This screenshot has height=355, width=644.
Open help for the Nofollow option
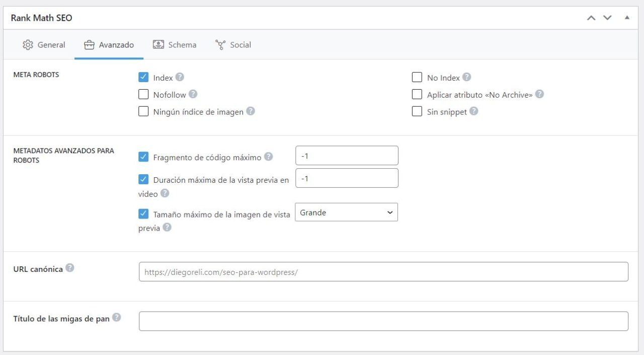click(x=193, y=94)
